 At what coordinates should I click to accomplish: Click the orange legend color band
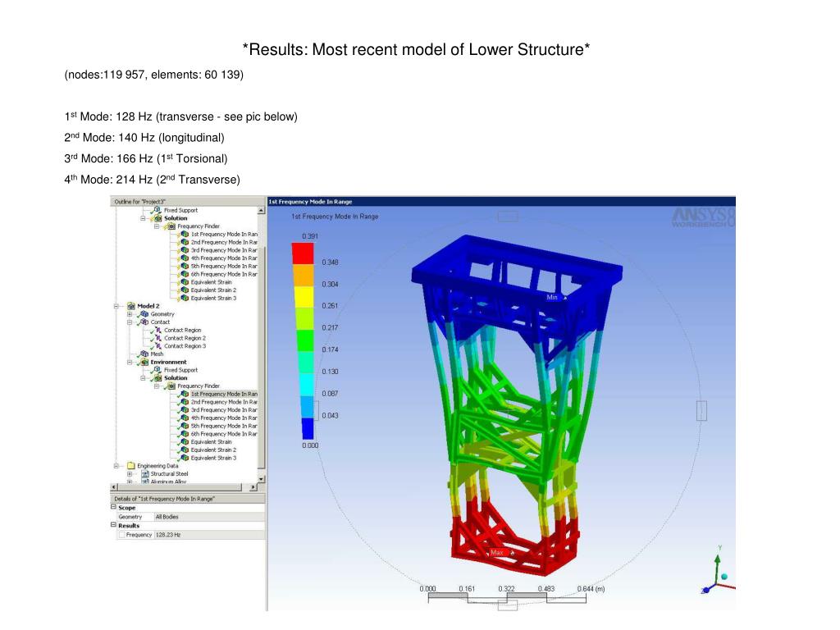point(303,275)
